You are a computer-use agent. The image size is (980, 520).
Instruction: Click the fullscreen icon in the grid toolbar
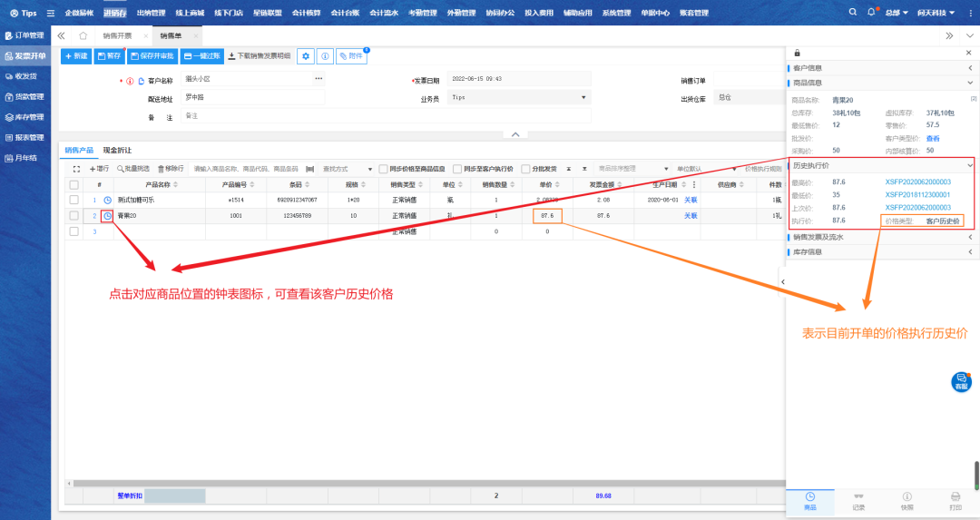pyautogui.click(x=76, y=169)
